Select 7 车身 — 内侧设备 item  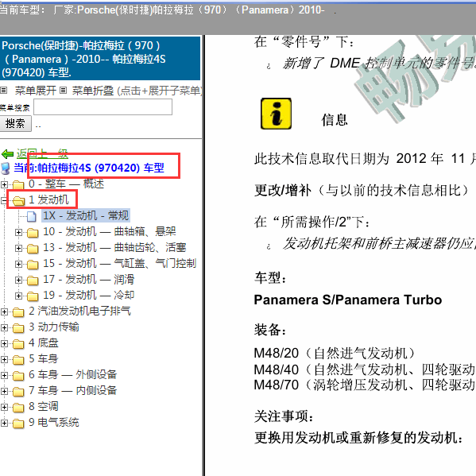click(73, 390)
